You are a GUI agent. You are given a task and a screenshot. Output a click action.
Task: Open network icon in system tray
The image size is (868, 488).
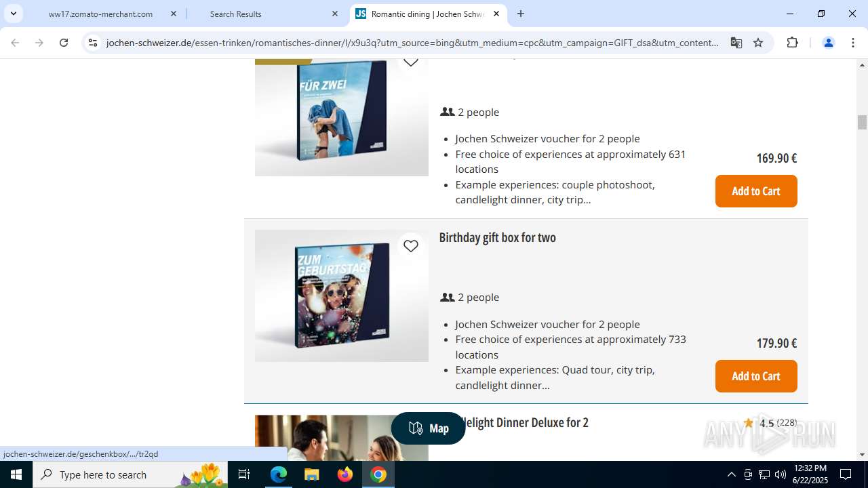tap(764, 474)
